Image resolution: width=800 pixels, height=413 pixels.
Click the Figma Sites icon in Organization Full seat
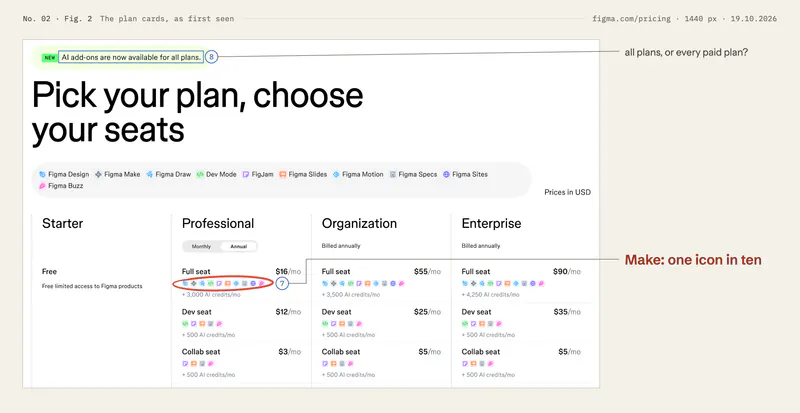coord(393,283)
